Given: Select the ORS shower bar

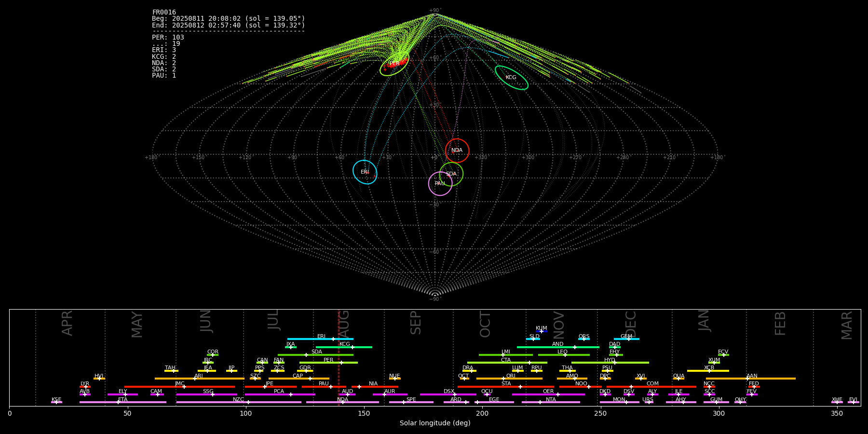Looking at the screenshot, I should click(x=584, y=339).
